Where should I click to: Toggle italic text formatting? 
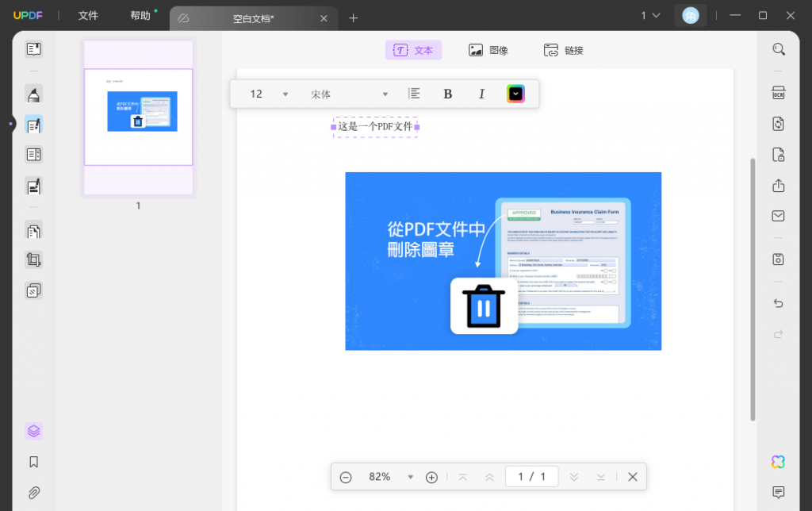click(x=481, y=94)
